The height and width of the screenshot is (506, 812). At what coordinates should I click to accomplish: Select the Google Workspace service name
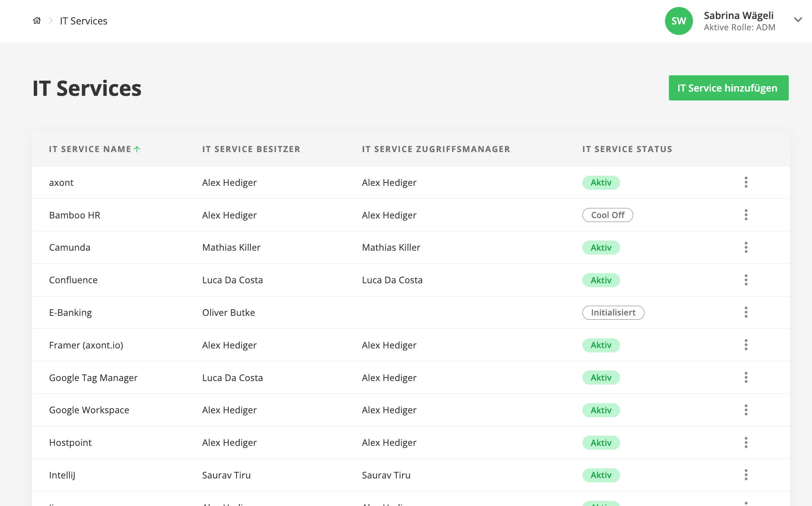[x=89, y=410]
